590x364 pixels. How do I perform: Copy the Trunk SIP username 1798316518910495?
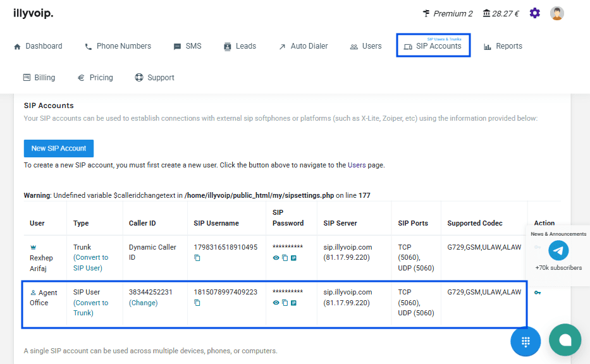[197, 258]
